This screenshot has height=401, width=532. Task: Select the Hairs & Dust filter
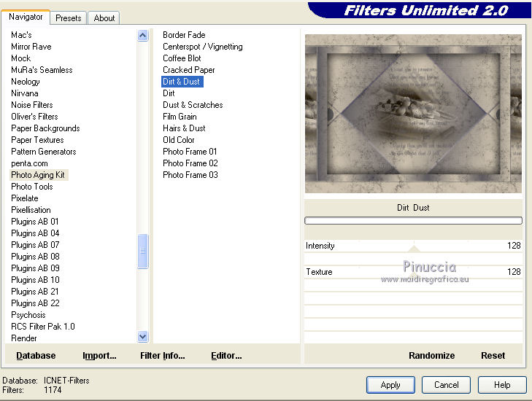coord(184,128)
